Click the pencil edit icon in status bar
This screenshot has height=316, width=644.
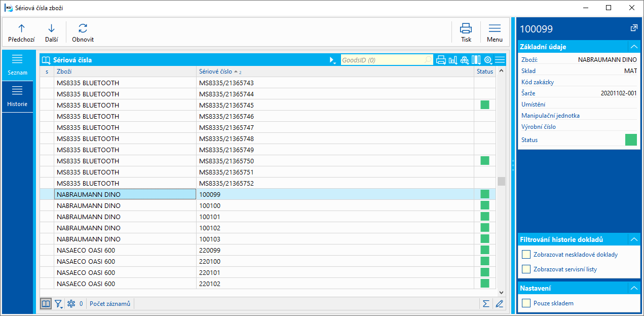(x=499, y=304)
